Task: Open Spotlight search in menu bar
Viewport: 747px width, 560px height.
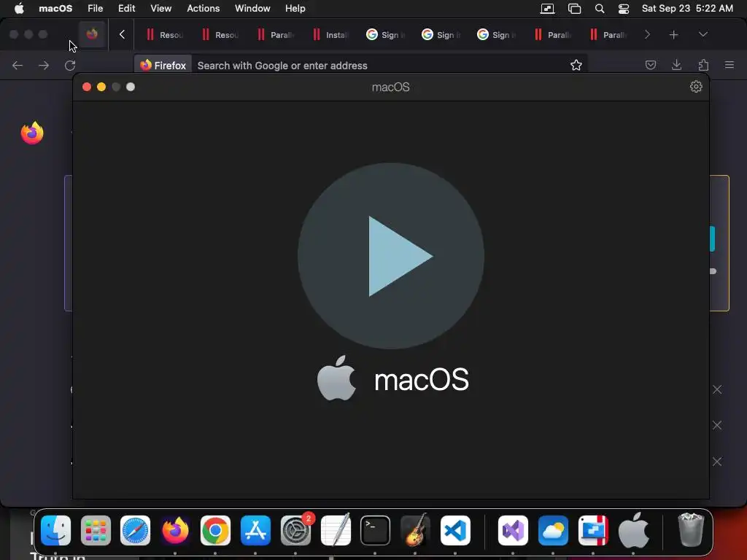Action: (600, 9)
